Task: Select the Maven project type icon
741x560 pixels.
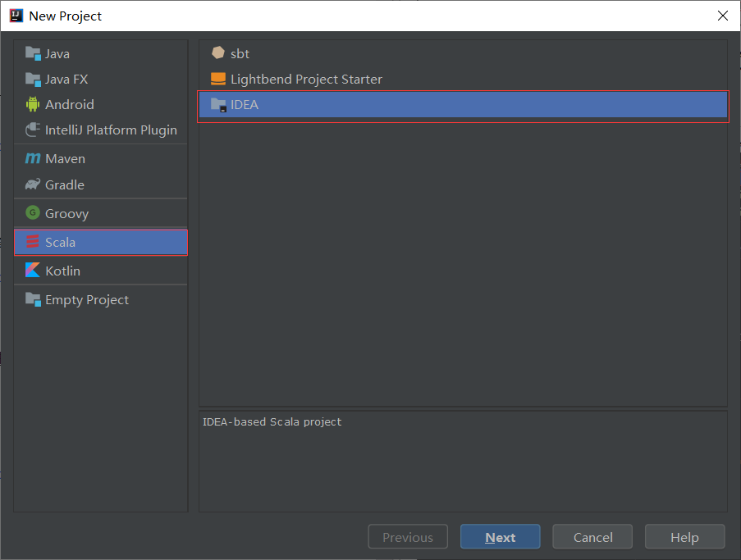Action: point(33,158)
